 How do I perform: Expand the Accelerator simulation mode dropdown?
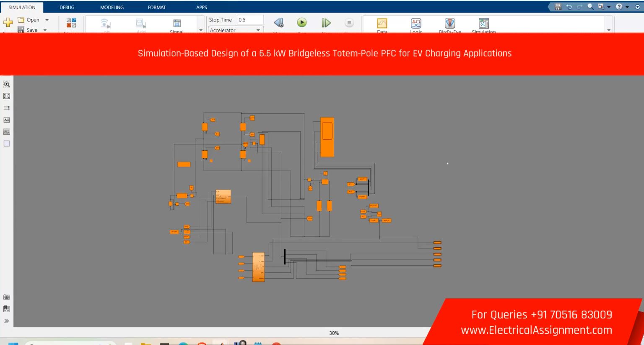click(258, 30)
